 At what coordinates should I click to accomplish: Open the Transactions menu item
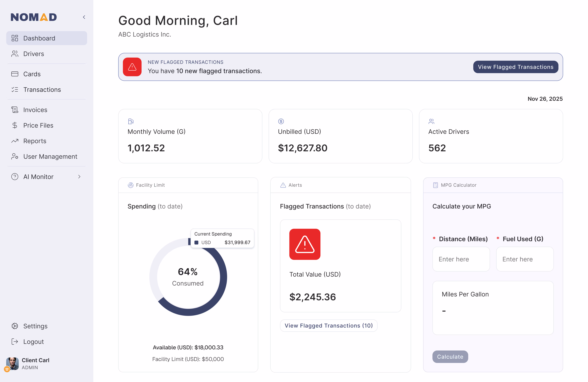click(x=42, y=89)
